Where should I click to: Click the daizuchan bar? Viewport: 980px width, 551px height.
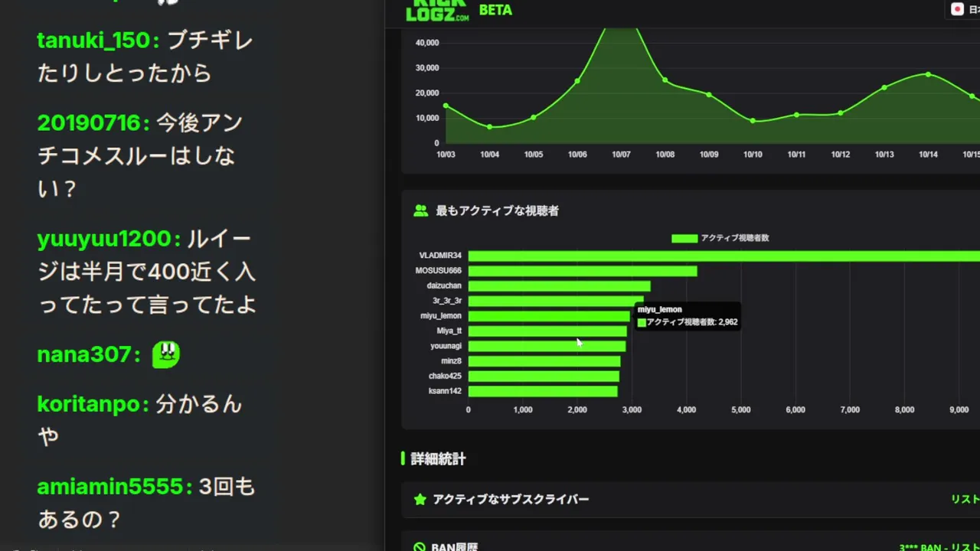[559, 285]
